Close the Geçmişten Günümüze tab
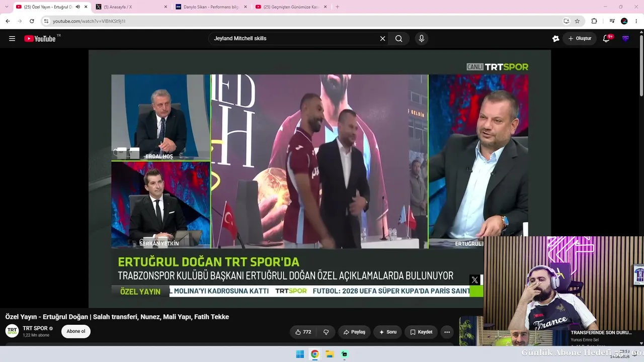 click(325, 7)
